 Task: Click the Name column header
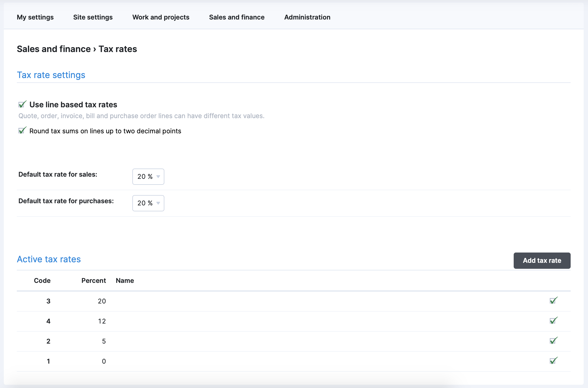125,280
